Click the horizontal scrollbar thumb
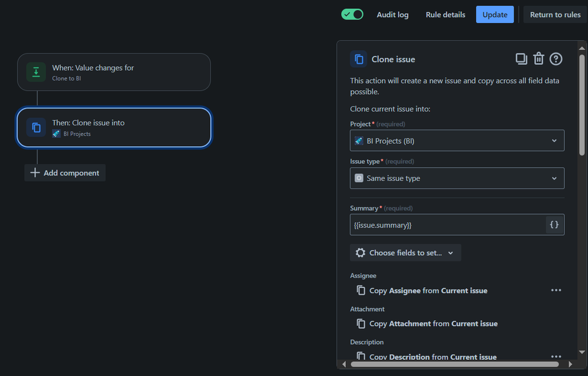The width and height of the screenshot is (588, 376). click(454, 364)
